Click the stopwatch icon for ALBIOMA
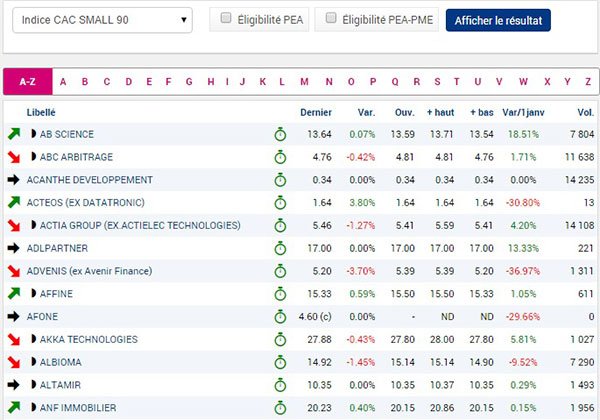 [280, 362]
